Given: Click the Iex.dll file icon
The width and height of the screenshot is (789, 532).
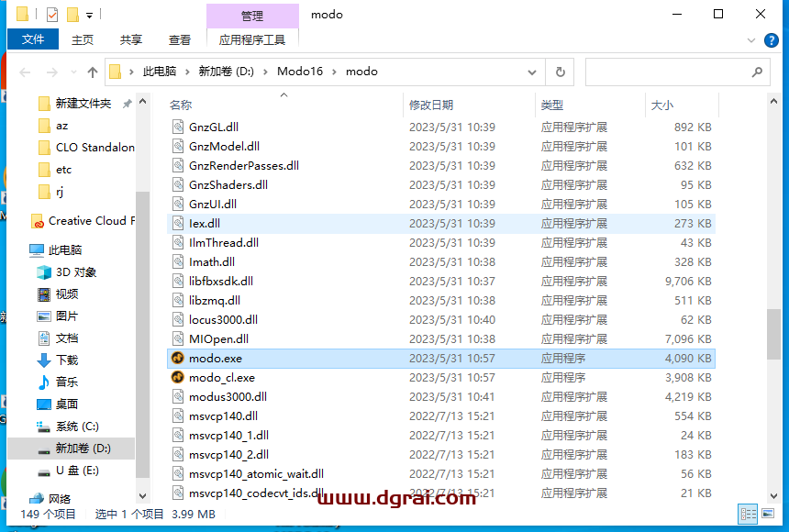Looking at the screenshot, I should (178, 223).
